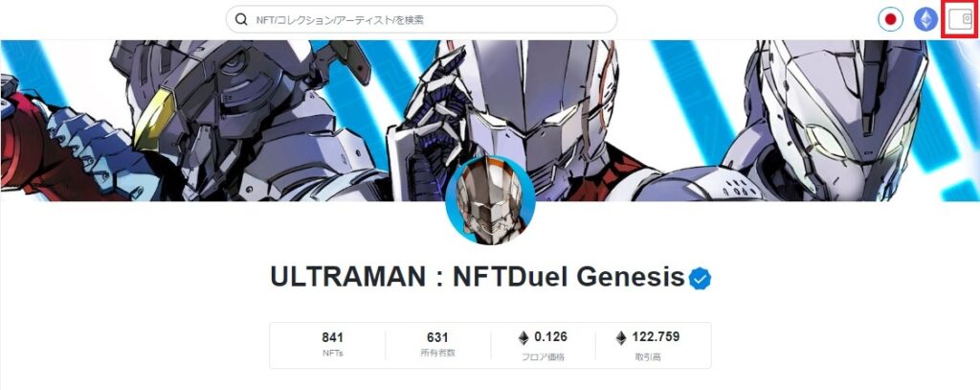Focus the NFT/collection/artist search field
The height and width of the screenshot is (390, 980).
(421, 19)
